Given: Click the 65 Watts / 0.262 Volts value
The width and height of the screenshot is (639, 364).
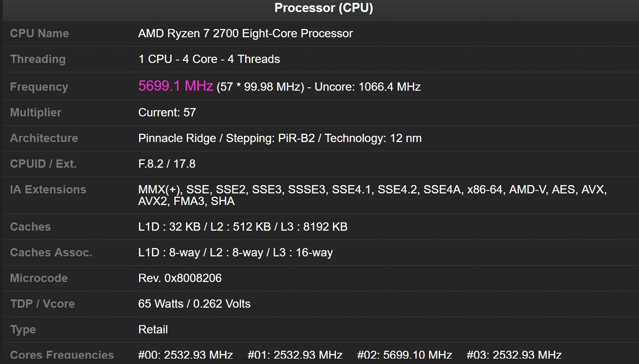Looking at the screenshot, I should 195,304.
